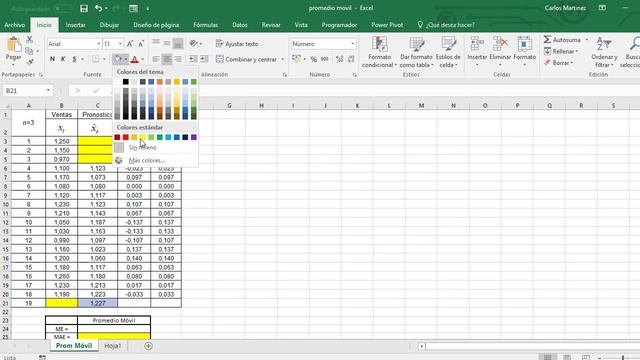Click the Cut scissors icon
This screenshot has height=360, width=640.
point(29,40)
